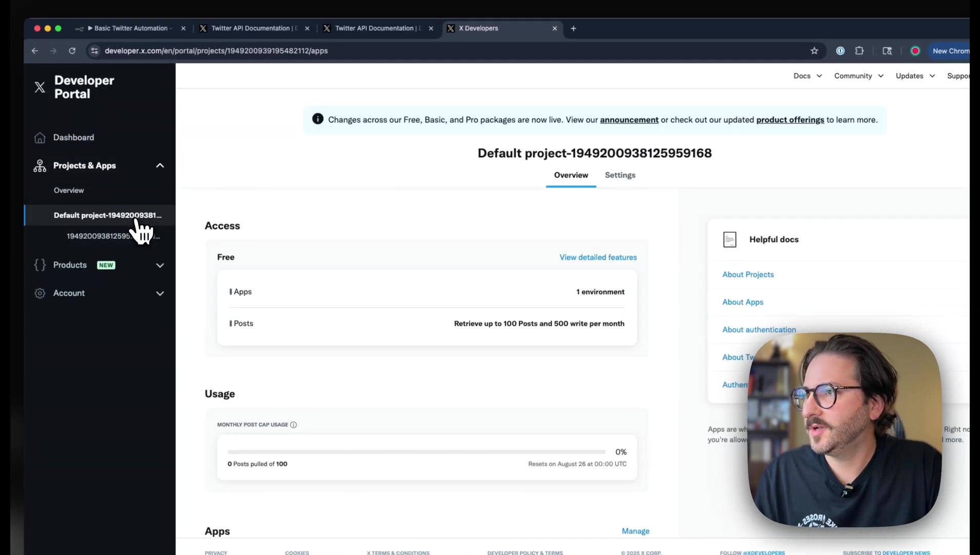Expand the Account section in sidebar
Screen dimensions: 980x555
[160, 293]
